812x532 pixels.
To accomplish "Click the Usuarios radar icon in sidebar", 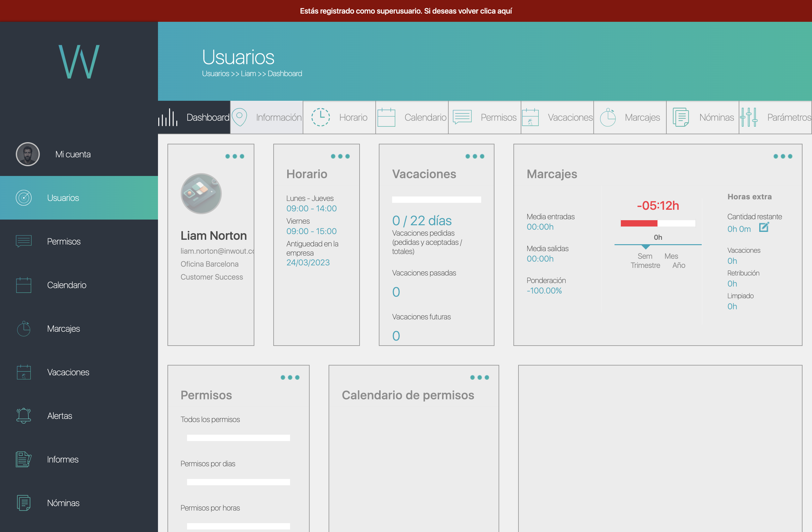I will point(24,198).
